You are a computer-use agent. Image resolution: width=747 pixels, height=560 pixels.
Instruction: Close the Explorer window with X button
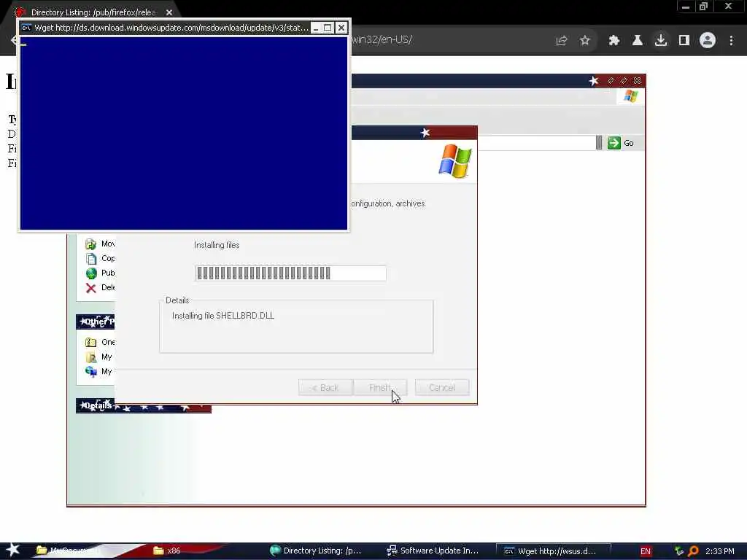[x=638, y=80]
